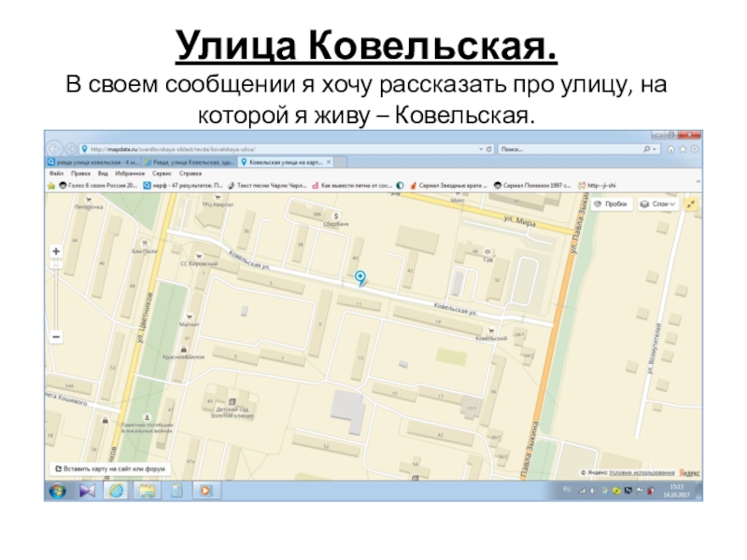747x560 pixels.
Task: Open the Условия использования link
Action: point(642,473)
